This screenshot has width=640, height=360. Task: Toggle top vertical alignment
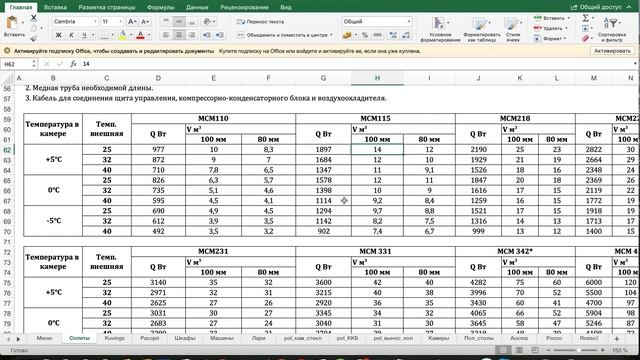point(166,21)
